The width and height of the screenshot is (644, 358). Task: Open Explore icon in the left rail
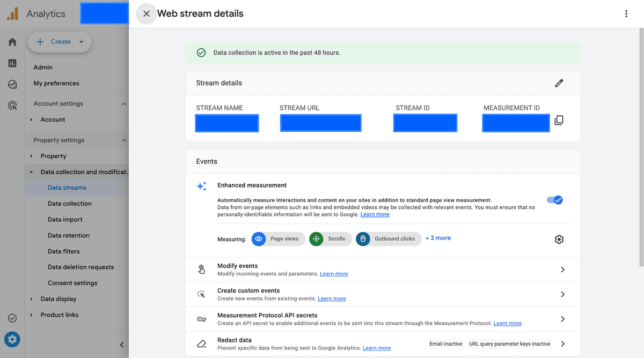(12, 84)
